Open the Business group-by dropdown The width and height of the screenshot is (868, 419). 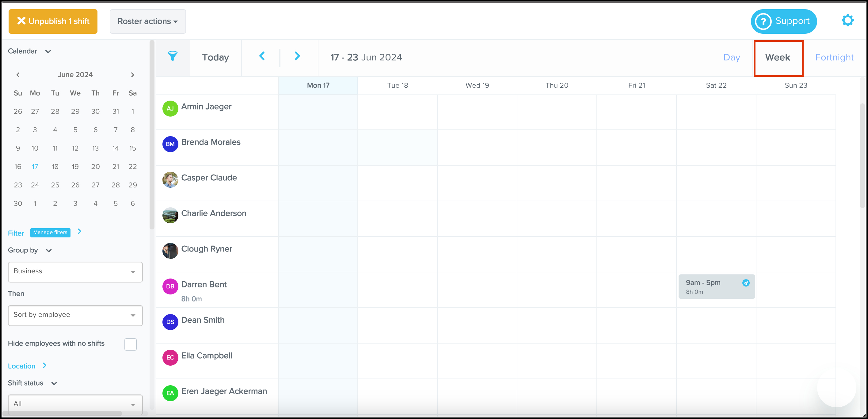[x=75, y=272]
